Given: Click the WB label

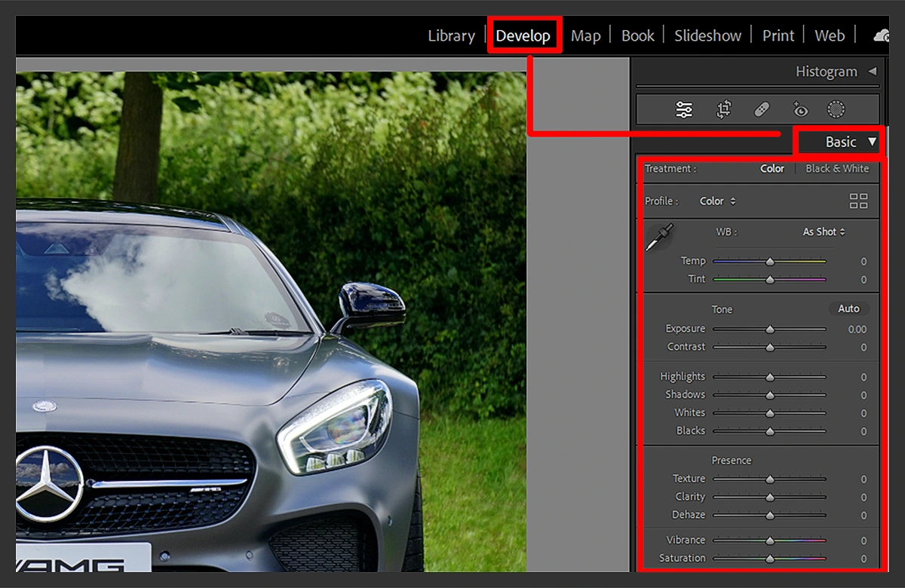Looking at the screenshot, I should (x=726, y=232).
